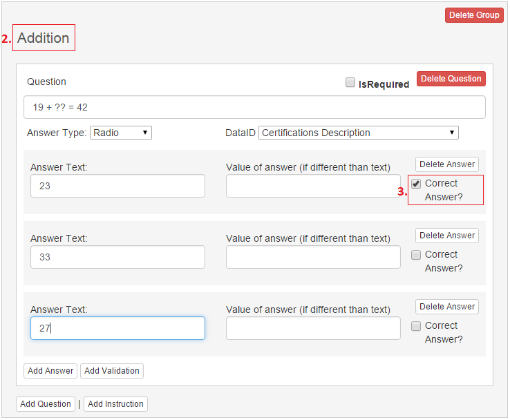Click the question text field '19 + ?? = 42'
This screenshot has width=510, height=420.
(x=254, y=107)
